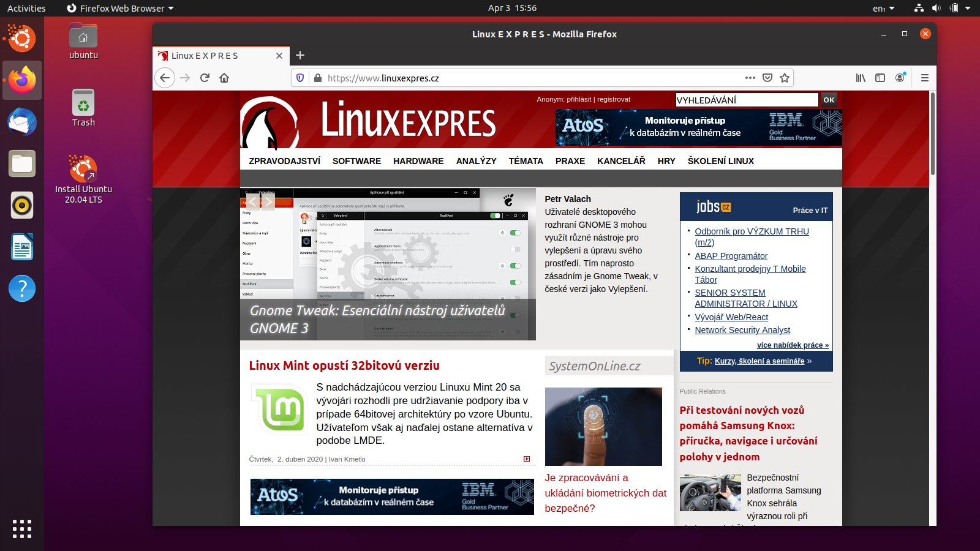Screen dimensions: 980x551
Task: Open the PRAXE menu section
Action: [x=570, y=161]
